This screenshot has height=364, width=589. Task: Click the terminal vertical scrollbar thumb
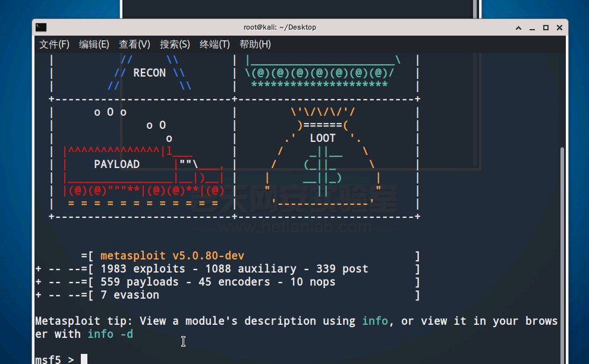tap(562, 255)
